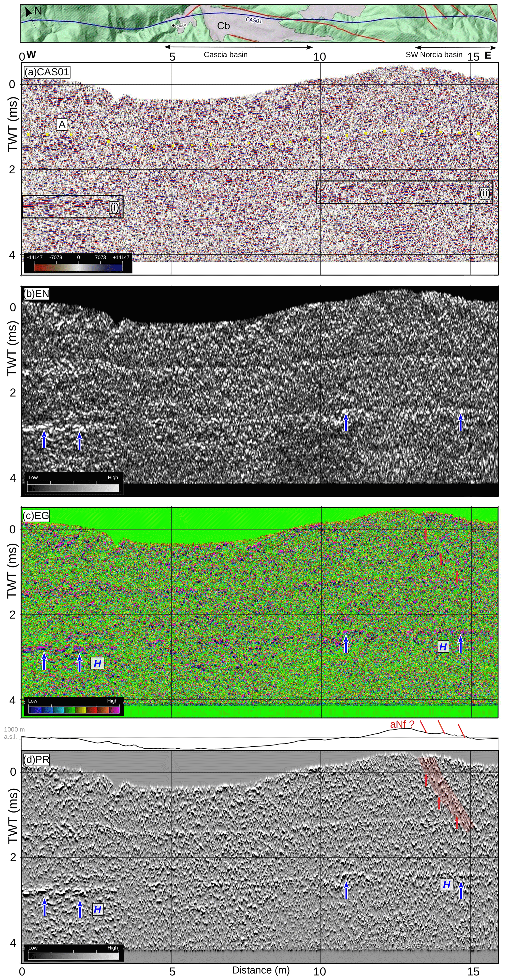Click the H label in lower-left EG panel

(x=98, y=663)
